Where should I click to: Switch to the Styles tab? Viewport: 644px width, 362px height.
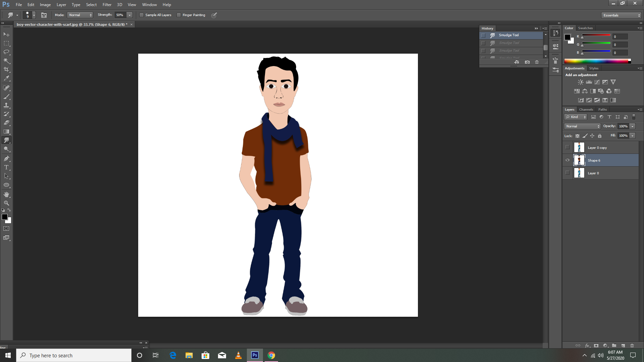594,68
